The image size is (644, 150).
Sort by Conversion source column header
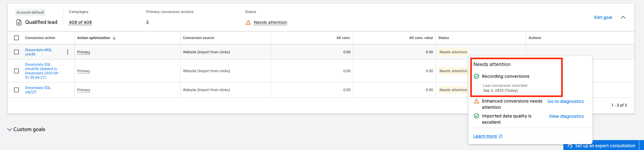[x=199, y=38]
